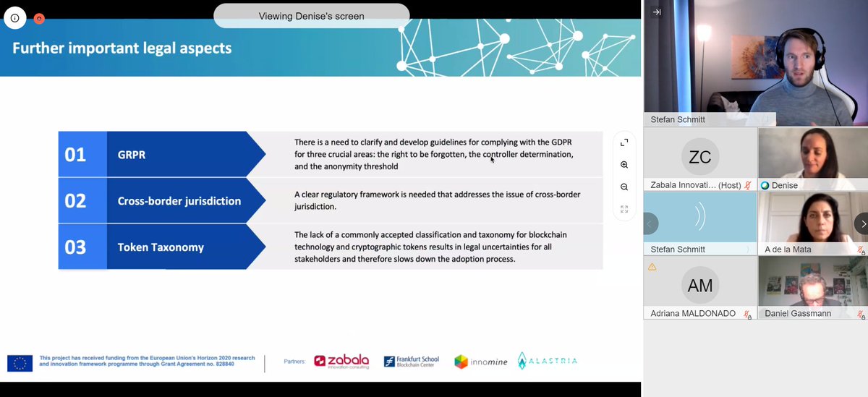This screenshot has height=397, width=868.
Task: Click the 'Viewing Denise's screen' banner
Action: (x=312, y=16)
